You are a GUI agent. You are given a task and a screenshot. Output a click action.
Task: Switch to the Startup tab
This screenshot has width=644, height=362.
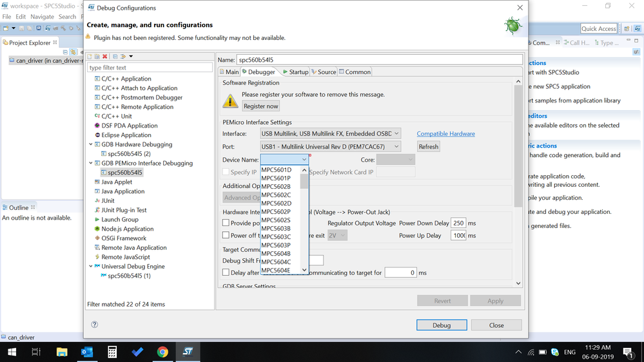[296, 72]
